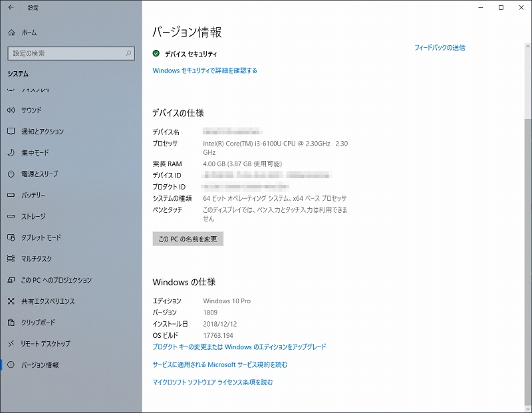This screenshot has height=413, width=532.
Task: Select the 64 ビット system type value
Action: 275,198
